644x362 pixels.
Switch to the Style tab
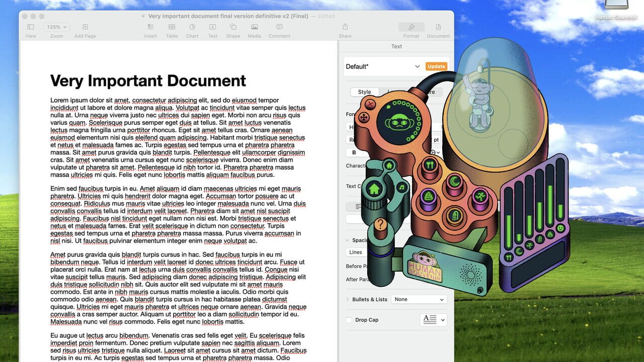coord(364,92)
